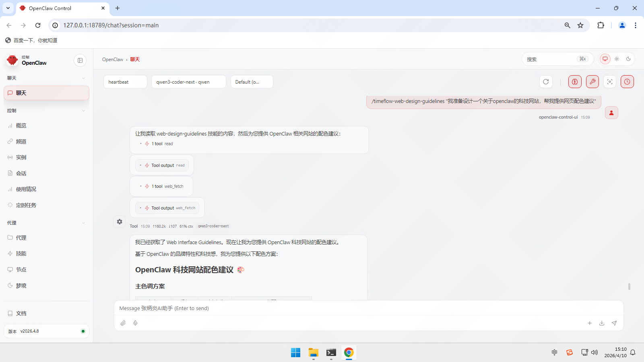Image resolution: width=644 pixels, height=362 pixels.
Task: Open the gear settings beside the Tool message
Action: pos(119,222)
